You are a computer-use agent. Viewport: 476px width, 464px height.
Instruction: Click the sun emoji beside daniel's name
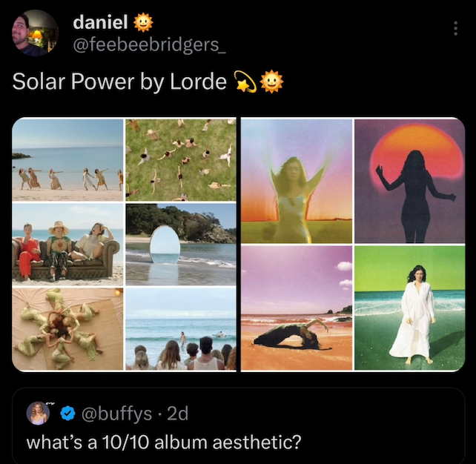coord(143,23)
